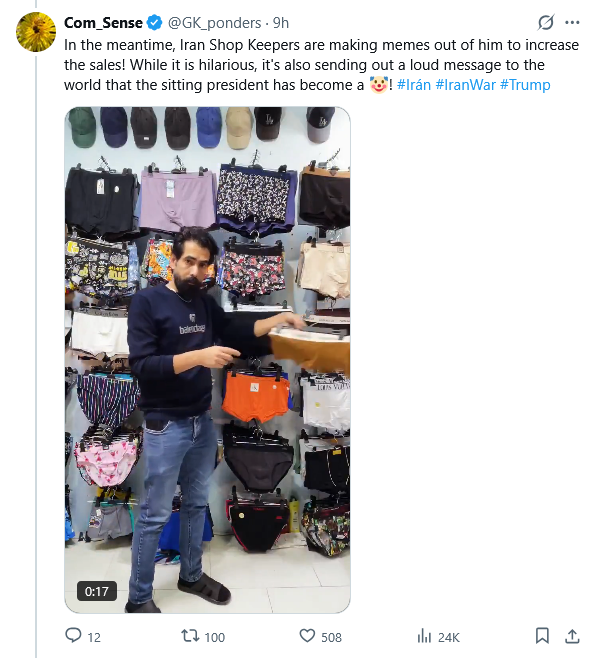Reply via the comment bubble icon
Viewport: 598px width, 658px height.
[x=73, y=636]
